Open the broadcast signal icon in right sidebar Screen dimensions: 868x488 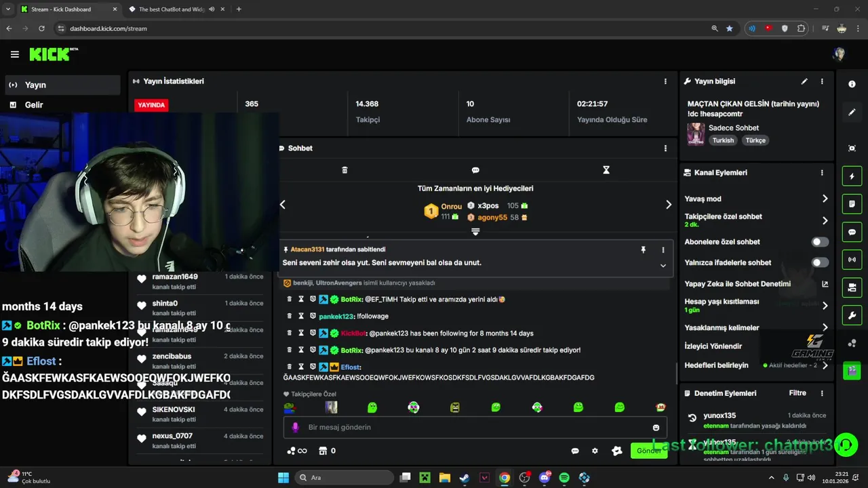point(852,260)
